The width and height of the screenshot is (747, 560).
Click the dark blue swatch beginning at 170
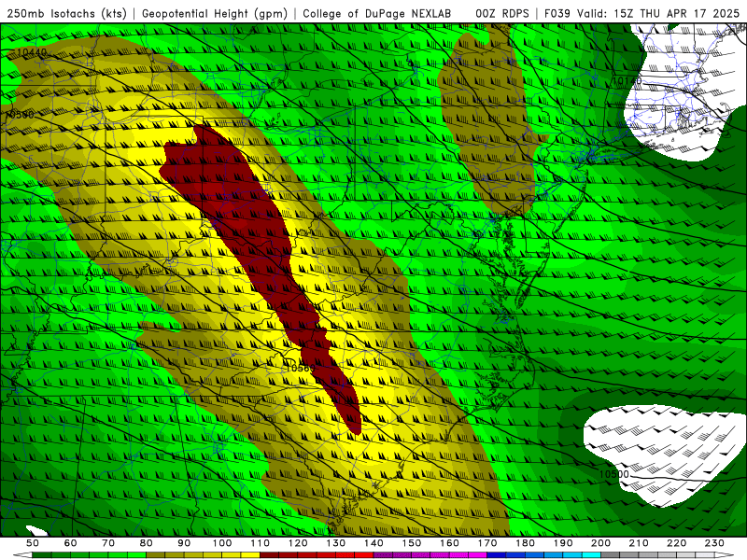pyautogui.click(x=497, y=555)
